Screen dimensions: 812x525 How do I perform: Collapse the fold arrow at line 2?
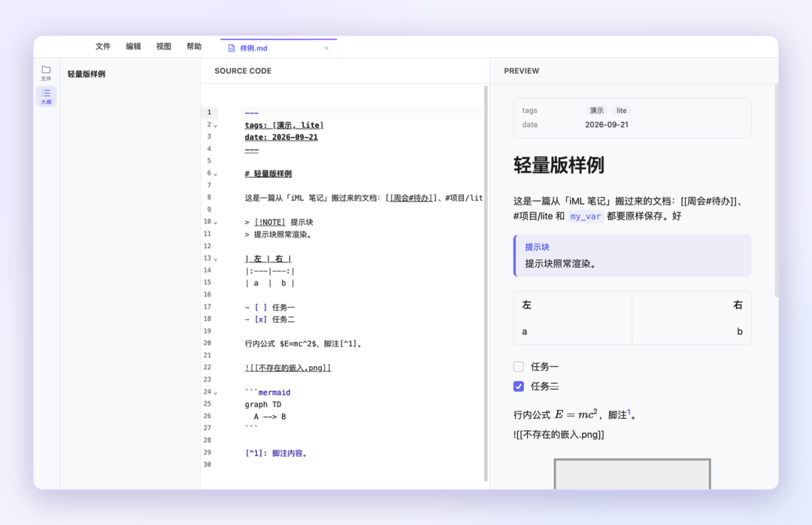(x=216, y=126)
